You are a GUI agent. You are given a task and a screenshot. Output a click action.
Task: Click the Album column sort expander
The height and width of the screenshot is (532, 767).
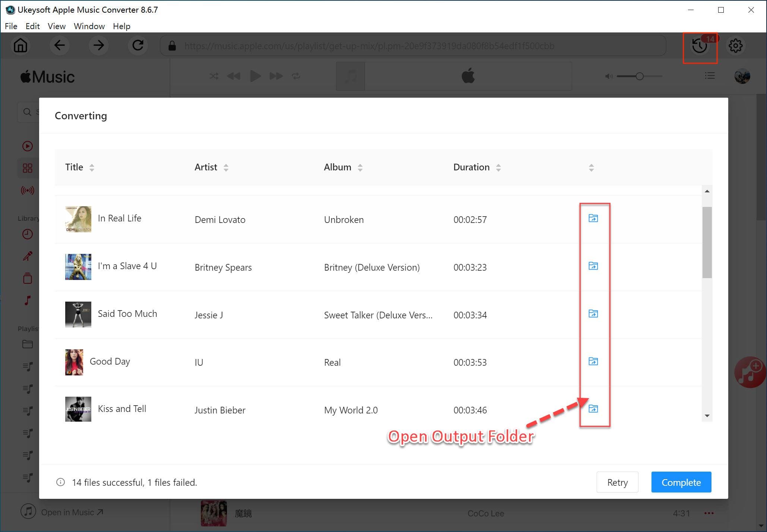(360, 168)
